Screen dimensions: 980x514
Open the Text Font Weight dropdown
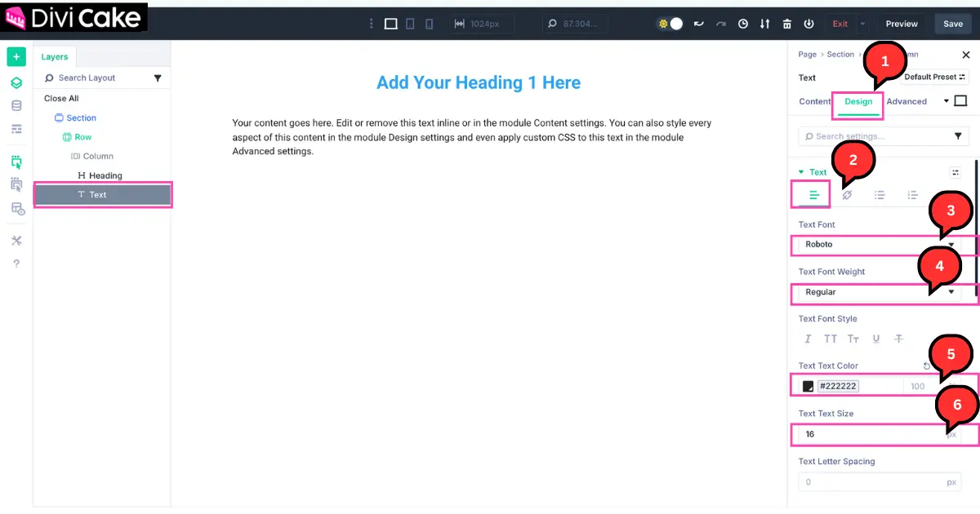(x=880, y=292)
